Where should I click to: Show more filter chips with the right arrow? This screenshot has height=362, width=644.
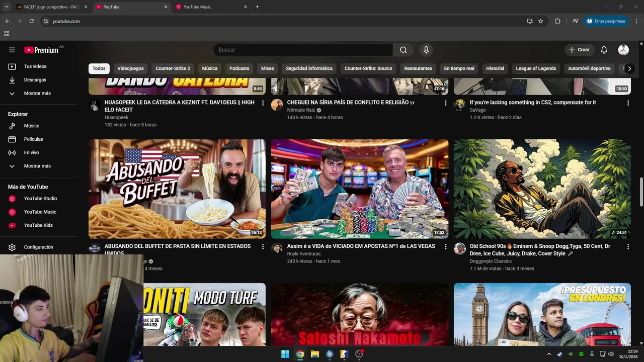click(629, 68)
